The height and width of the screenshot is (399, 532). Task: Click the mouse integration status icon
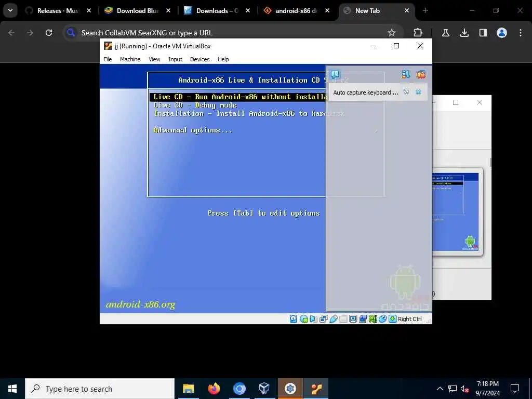(x=383, y=319)
